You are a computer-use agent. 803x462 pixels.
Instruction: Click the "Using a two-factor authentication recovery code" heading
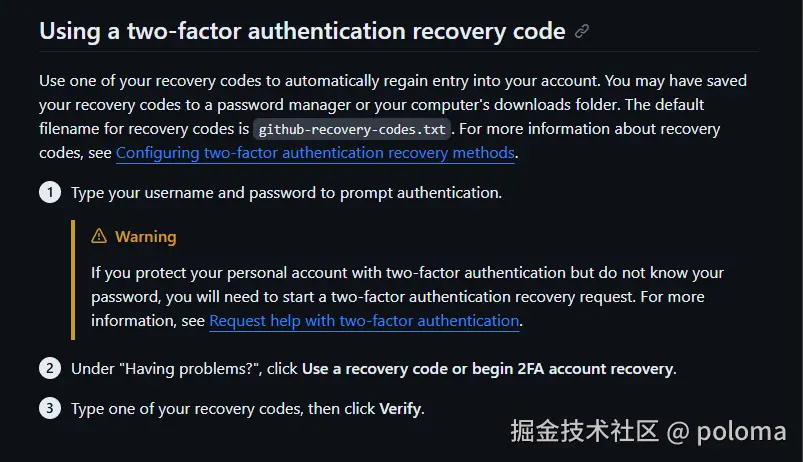point(302,31)
